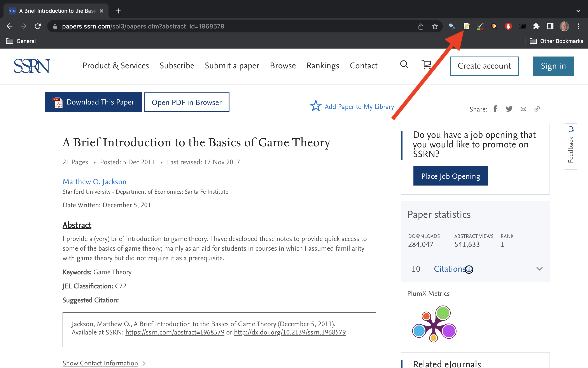This screenshot has height=368, width=588.
Task: Click the SSRN logo
Action: pyautogui.click(x=31, y=66)
